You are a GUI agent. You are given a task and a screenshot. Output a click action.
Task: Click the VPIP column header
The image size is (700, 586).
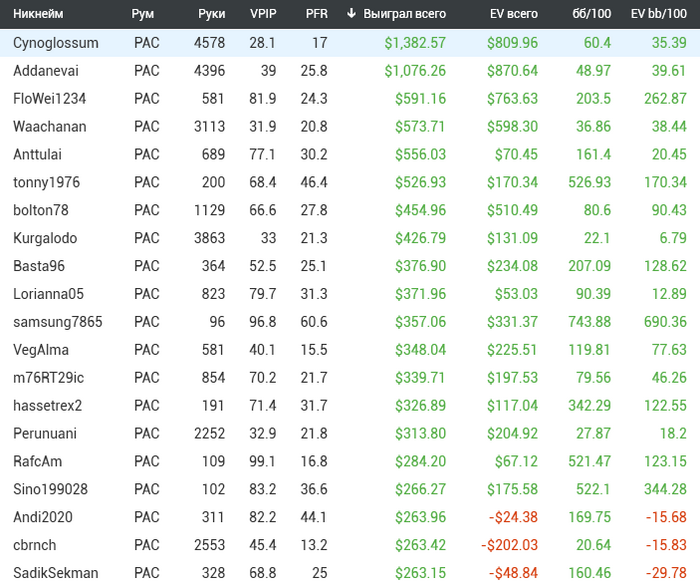tap(262, 14)
